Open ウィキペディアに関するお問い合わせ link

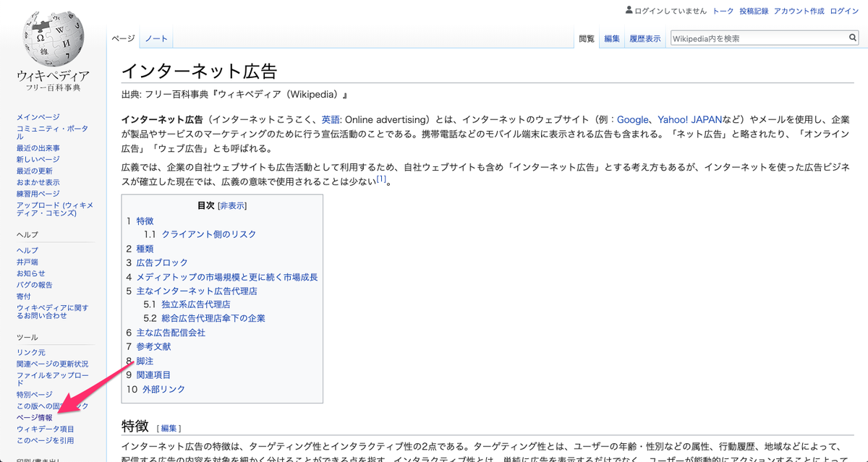pos(52,312)
